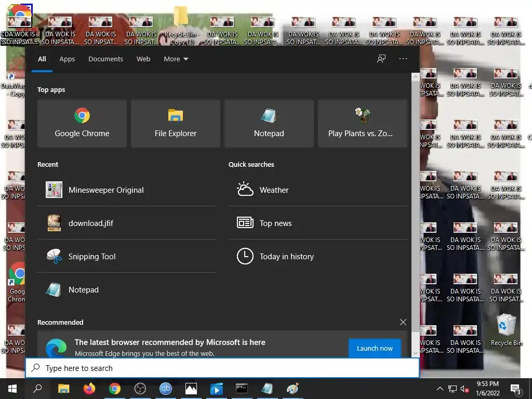Open qBittorrent on the taskbar

[166, 389]
